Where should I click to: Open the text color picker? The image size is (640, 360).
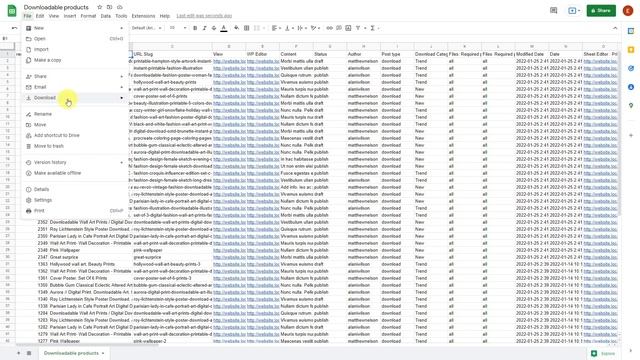(224, 28)
